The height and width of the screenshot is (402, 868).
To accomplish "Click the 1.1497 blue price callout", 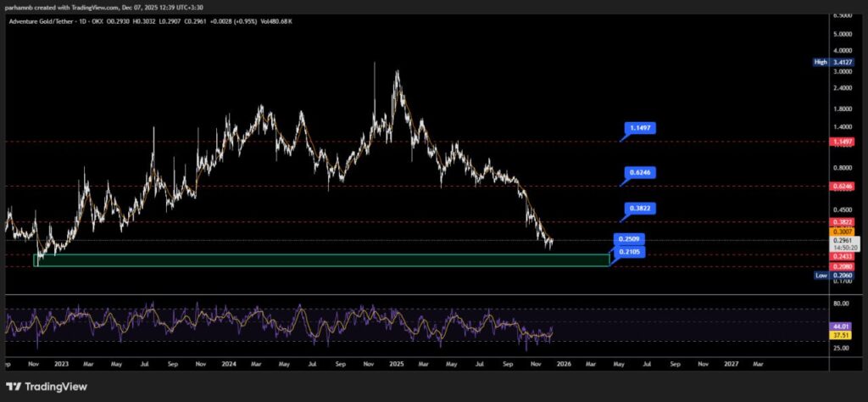I will point(641,128).
